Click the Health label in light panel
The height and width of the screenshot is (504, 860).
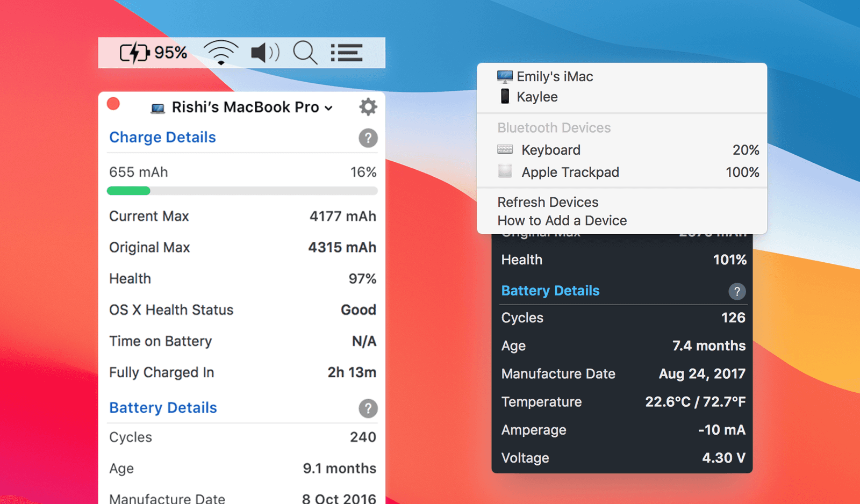point(130,278)
